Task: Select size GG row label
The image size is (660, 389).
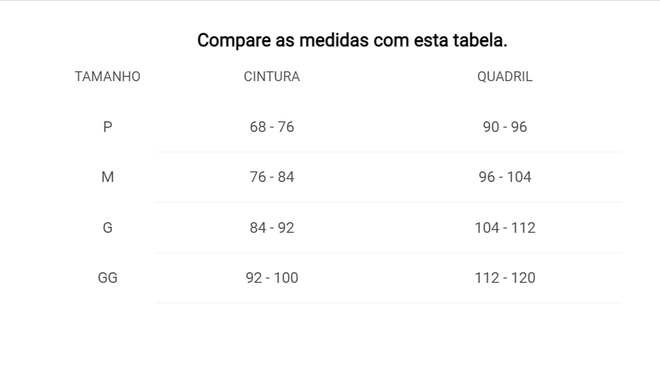Action: tap(107, 278)
